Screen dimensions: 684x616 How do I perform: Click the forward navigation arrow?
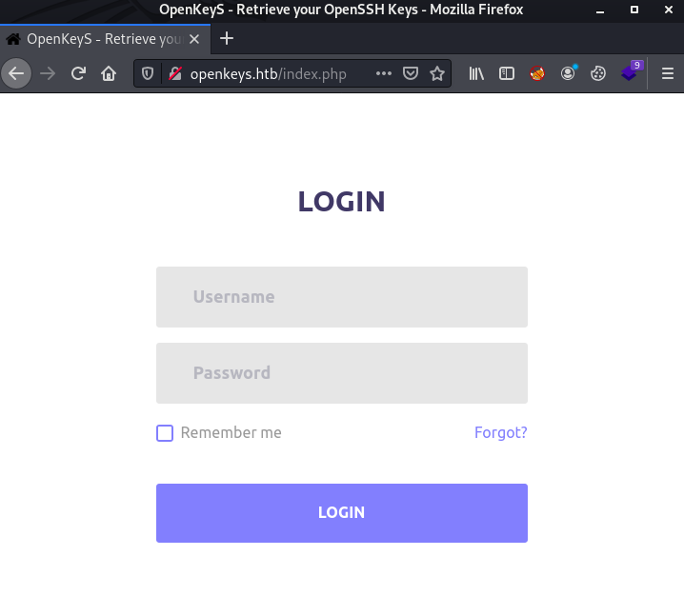(48, 73)
